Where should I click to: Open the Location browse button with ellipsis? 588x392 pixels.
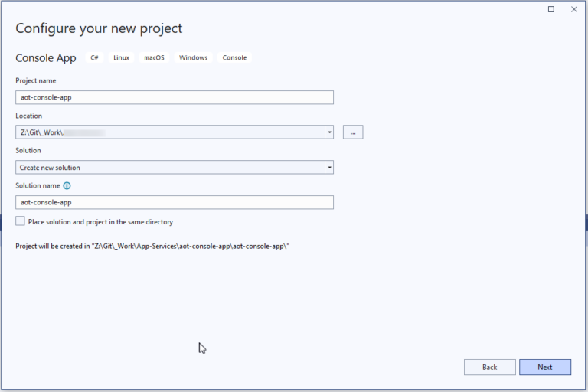point(352,132)
